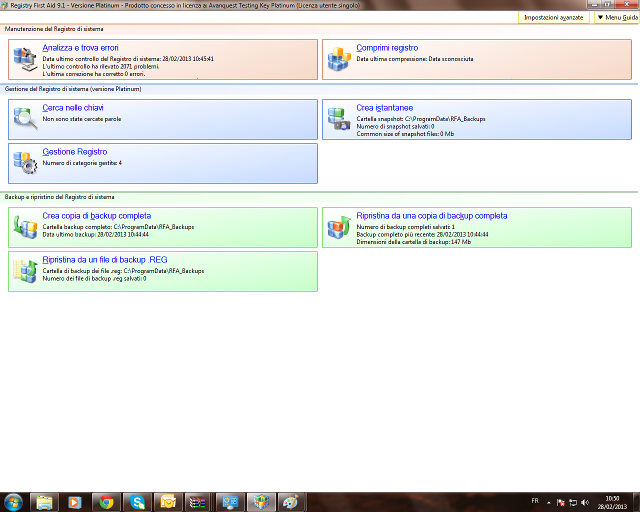Open Ripristina da un file di backup .REG link
Screen dimensions: 640x512
point(105,260)
